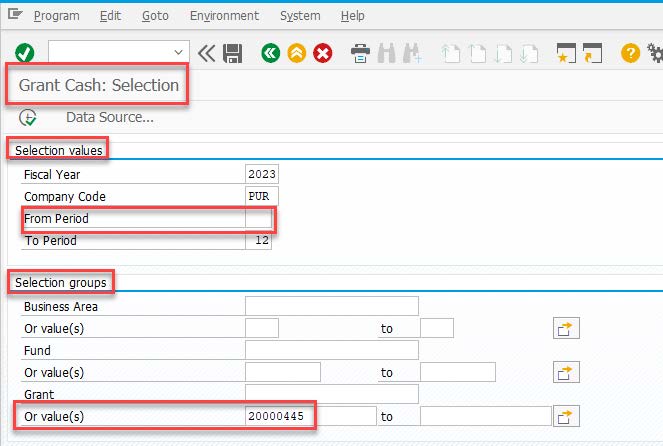
Task: Open multiple selection for Business Area values
Action: [x=566, y=328]
